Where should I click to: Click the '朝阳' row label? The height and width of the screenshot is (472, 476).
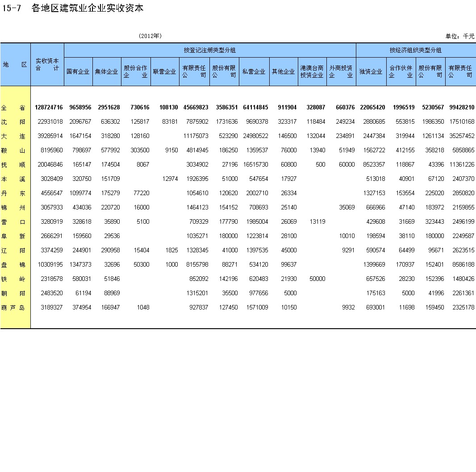(x=13, y=293)
